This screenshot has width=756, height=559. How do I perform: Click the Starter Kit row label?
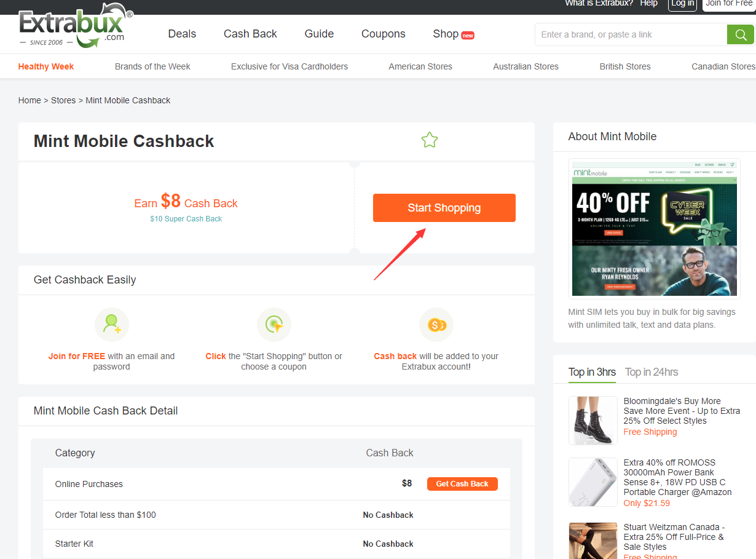pos(74,544)
